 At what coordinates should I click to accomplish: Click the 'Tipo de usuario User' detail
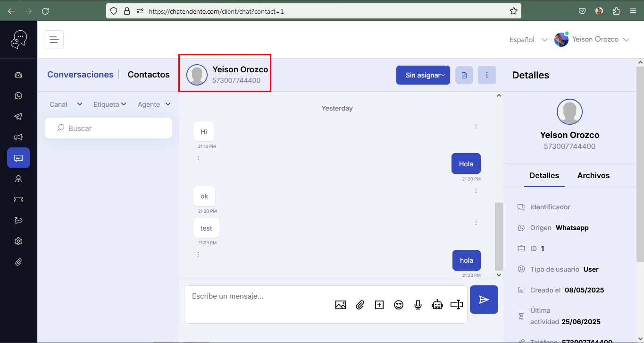point(558,269)
